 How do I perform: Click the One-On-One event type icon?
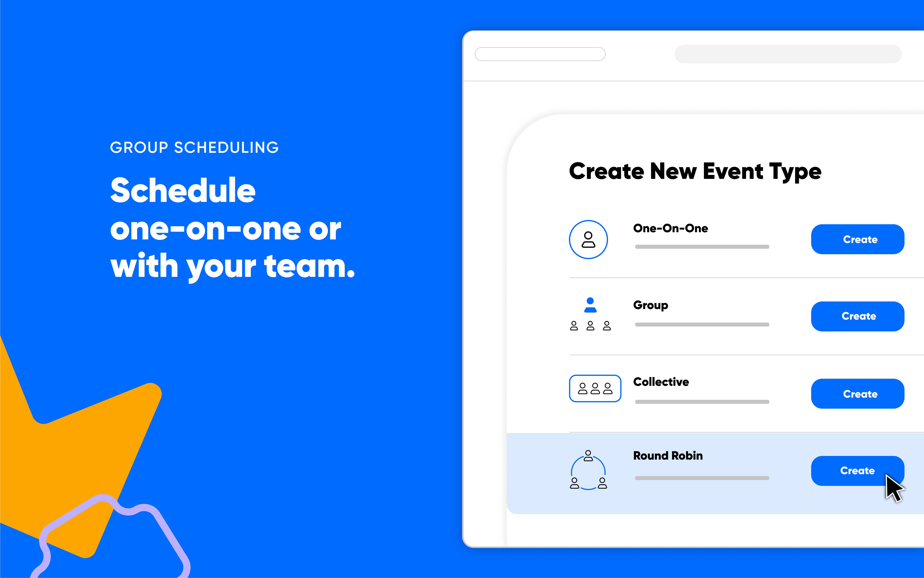(588, 238)
